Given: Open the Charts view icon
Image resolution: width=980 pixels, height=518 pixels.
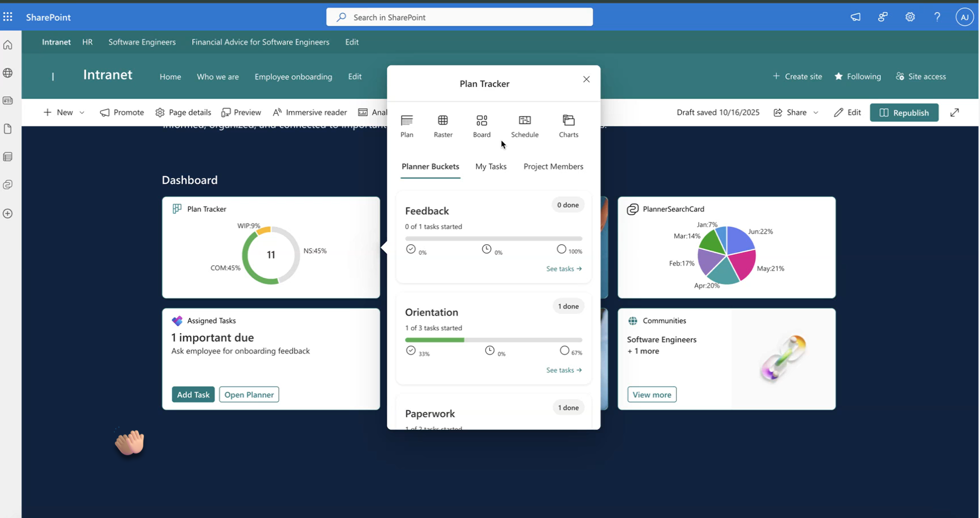Looking at the screenshot, I should [568, 120].
